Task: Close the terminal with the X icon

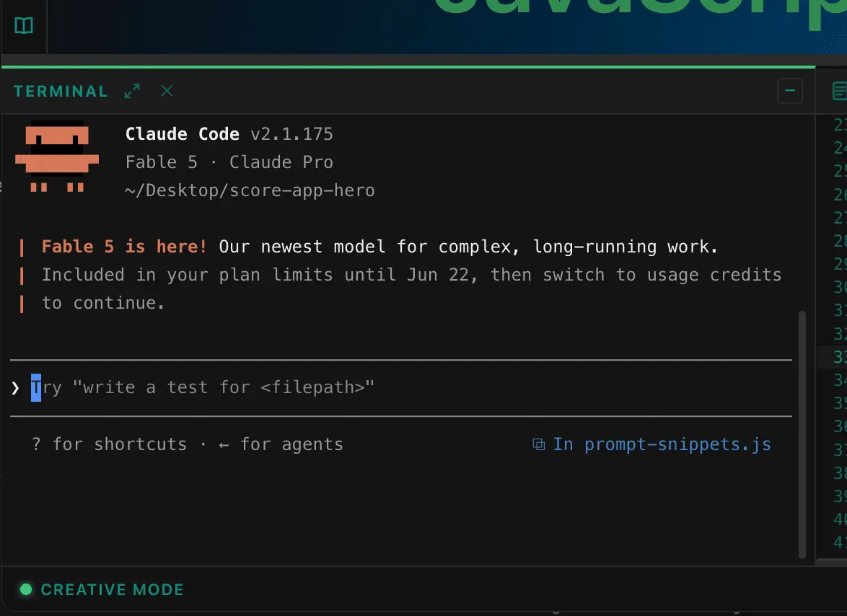Action: point(167,91)
